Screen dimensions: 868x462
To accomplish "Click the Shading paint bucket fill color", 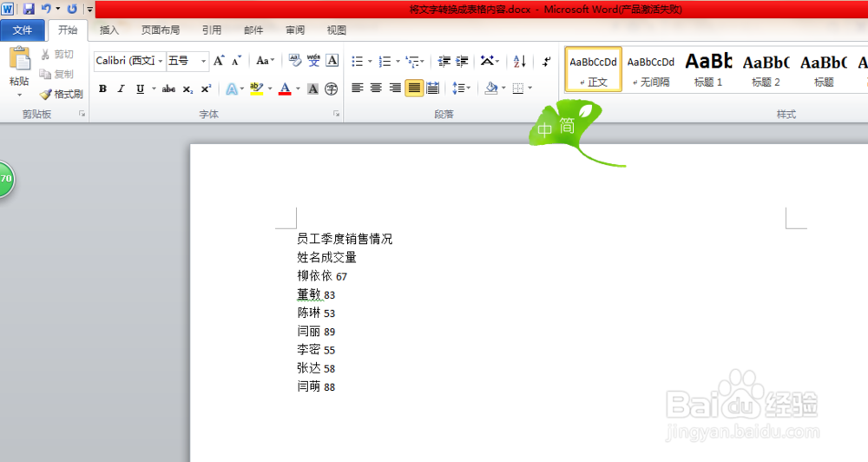I will click(491, 88).
